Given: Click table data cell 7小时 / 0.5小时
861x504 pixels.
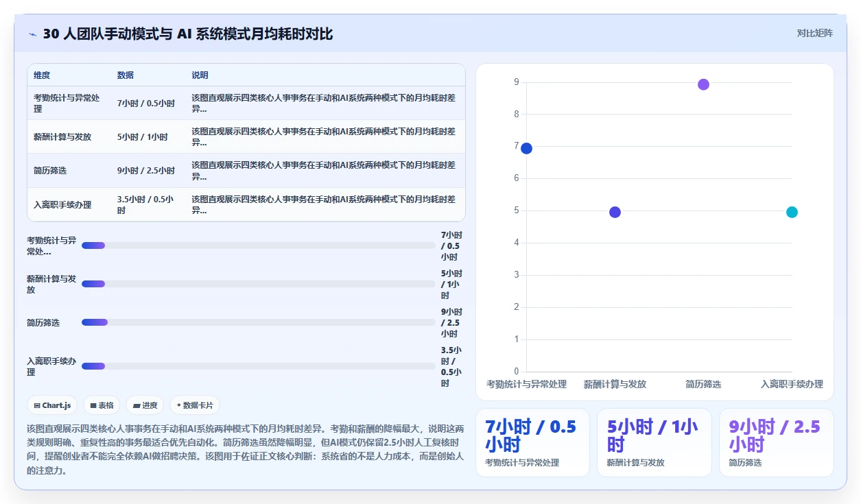Looking at the screenshot, I should click(146, 104).
